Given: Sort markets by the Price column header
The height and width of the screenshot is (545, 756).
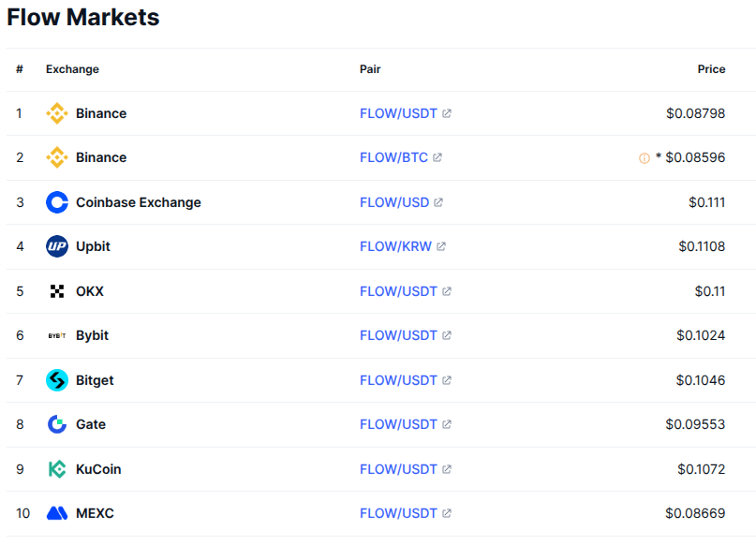Looking at the screenshot, I should click(711, 69).
